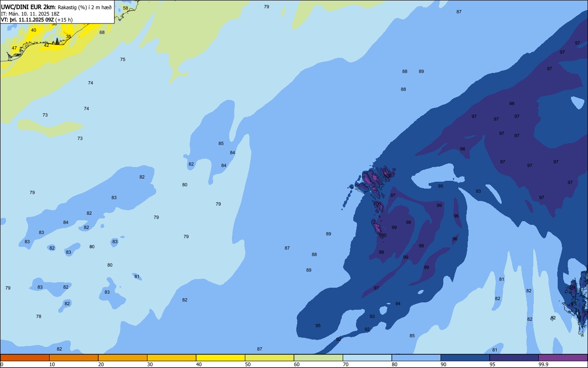Click the VT: þri. 11.11.2025 09Z line
Viewport: 588px width, 368px height.
[27, 20]
